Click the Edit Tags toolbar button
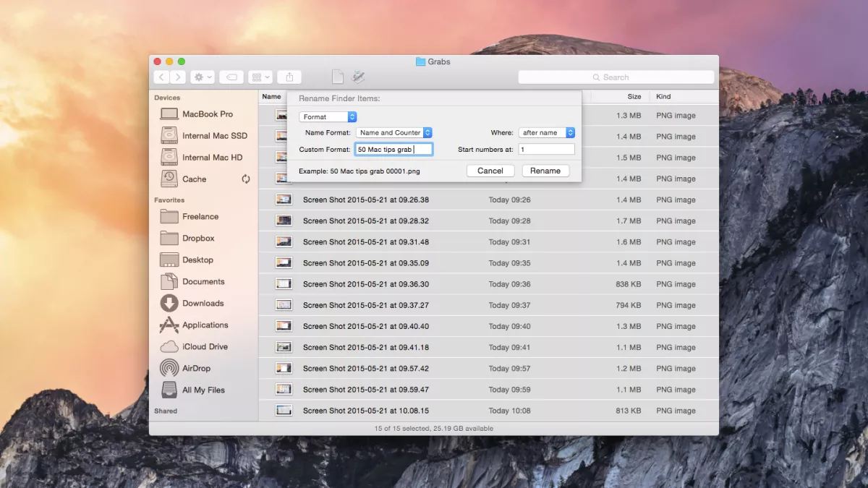 point(231,77)
